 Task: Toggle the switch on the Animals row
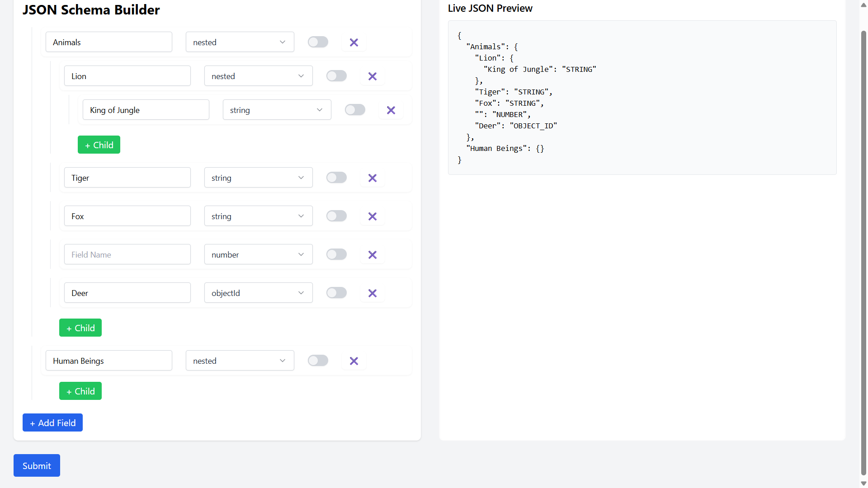point(318,42)
